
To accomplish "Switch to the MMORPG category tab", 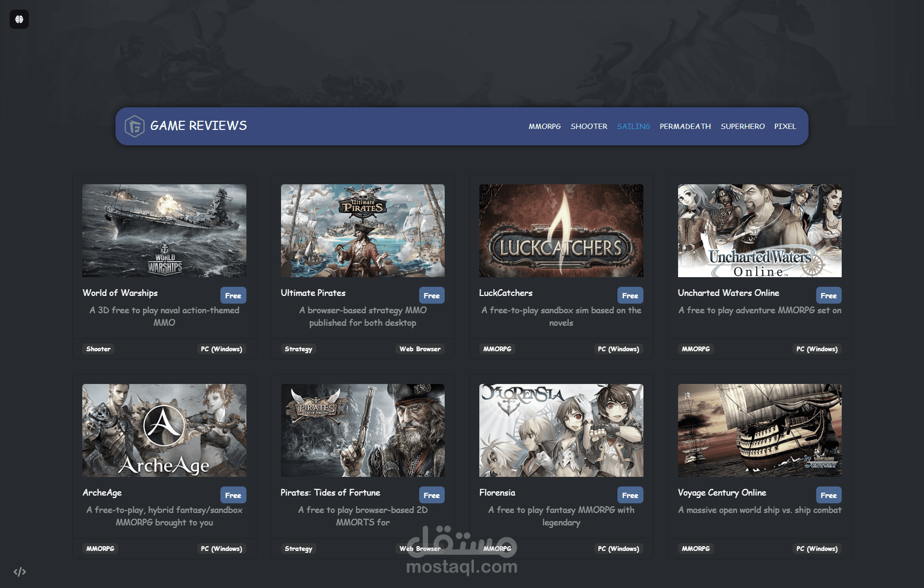I will pos(545,126).
